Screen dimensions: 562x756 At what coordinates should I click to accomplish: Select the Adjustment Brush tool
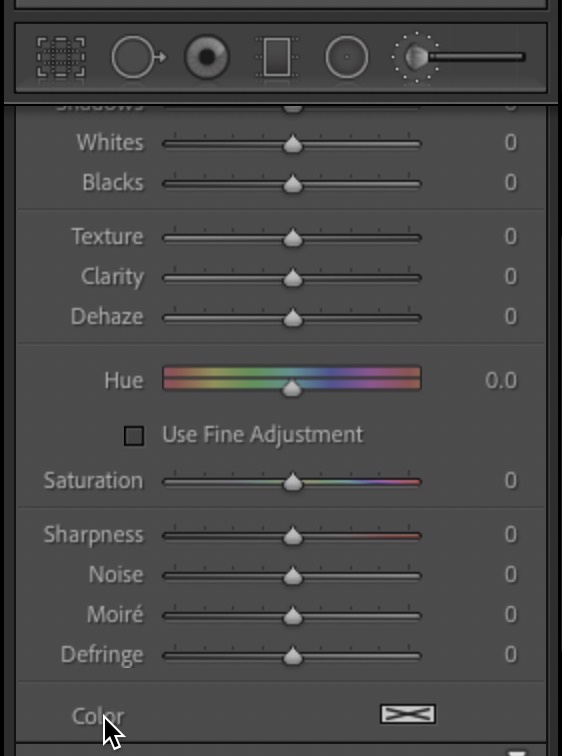(458, 57)
